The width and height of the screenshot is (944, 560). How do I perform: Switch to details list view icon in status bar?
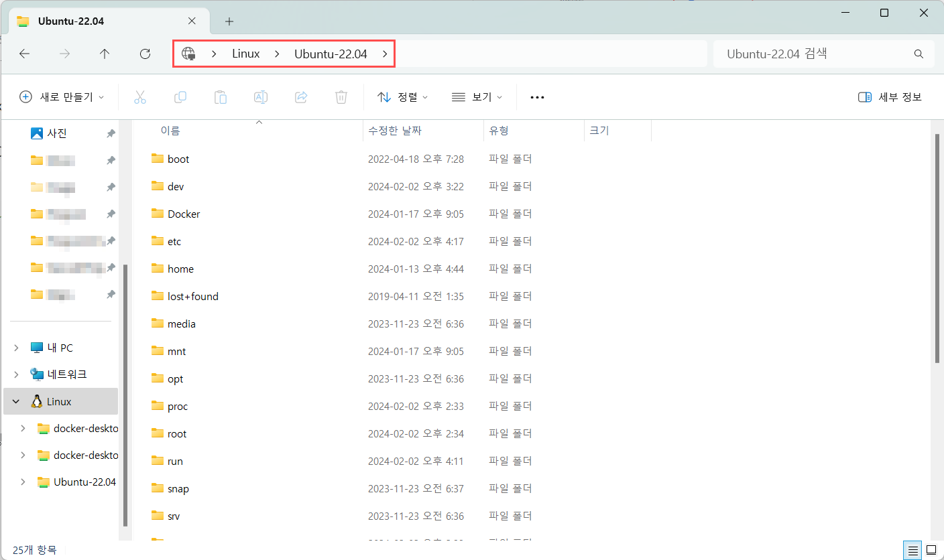[x=913, y=551]
